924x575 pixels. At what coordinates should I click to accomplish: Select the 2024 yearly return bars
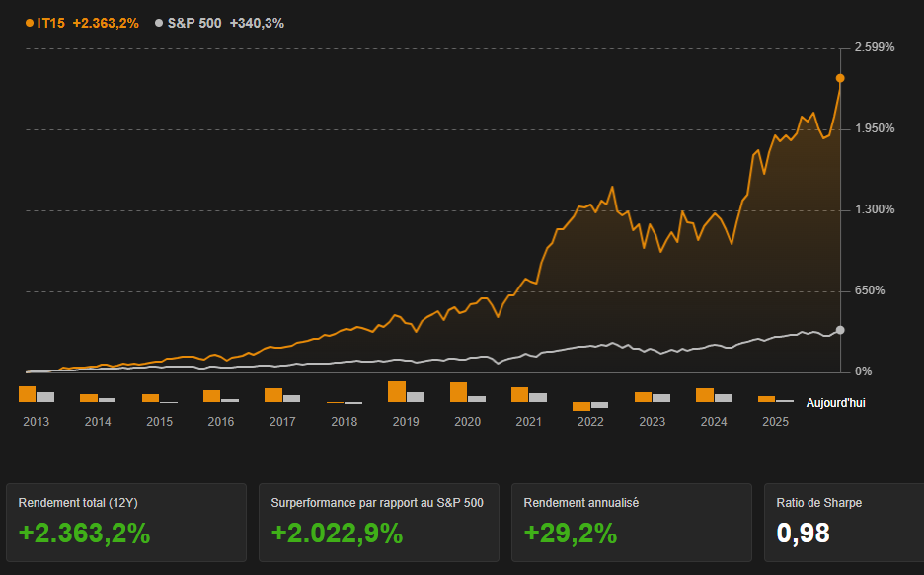coord(713,395)
